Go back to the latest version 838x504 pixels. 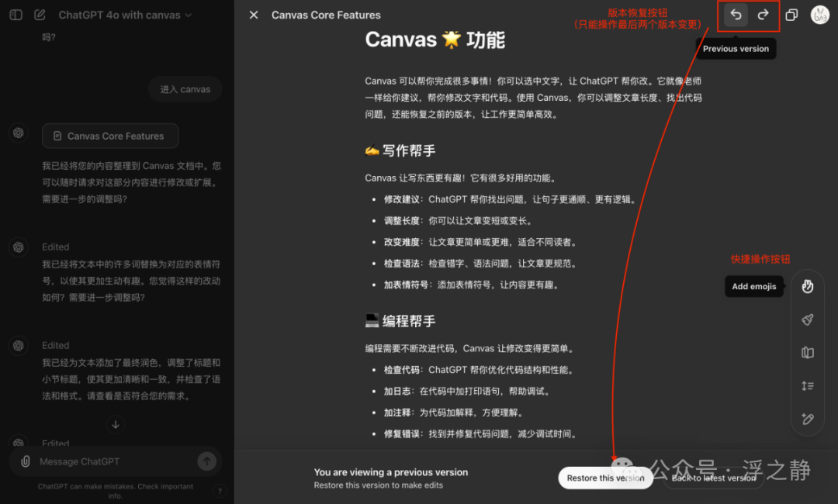[714, 478]
